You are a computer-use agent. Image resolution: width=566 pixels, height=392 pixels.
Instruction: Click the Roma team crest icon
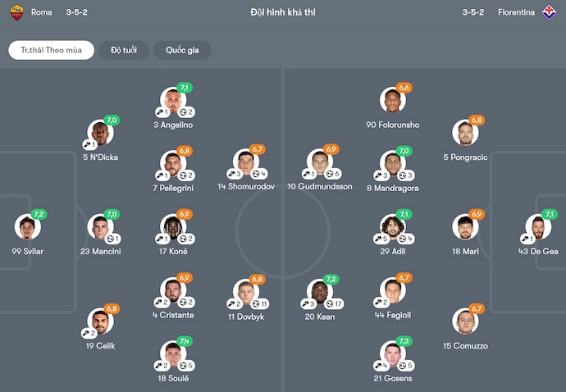point(16,12)
